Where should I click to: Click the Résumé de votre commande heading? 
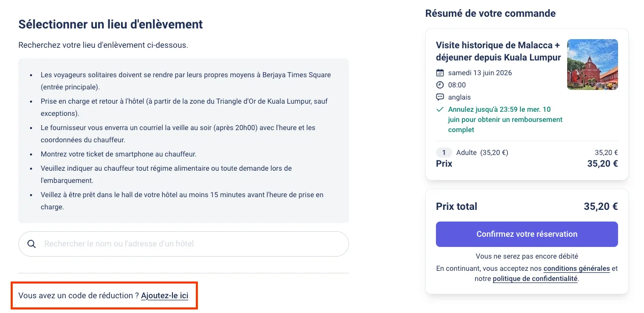coord(490,13)
